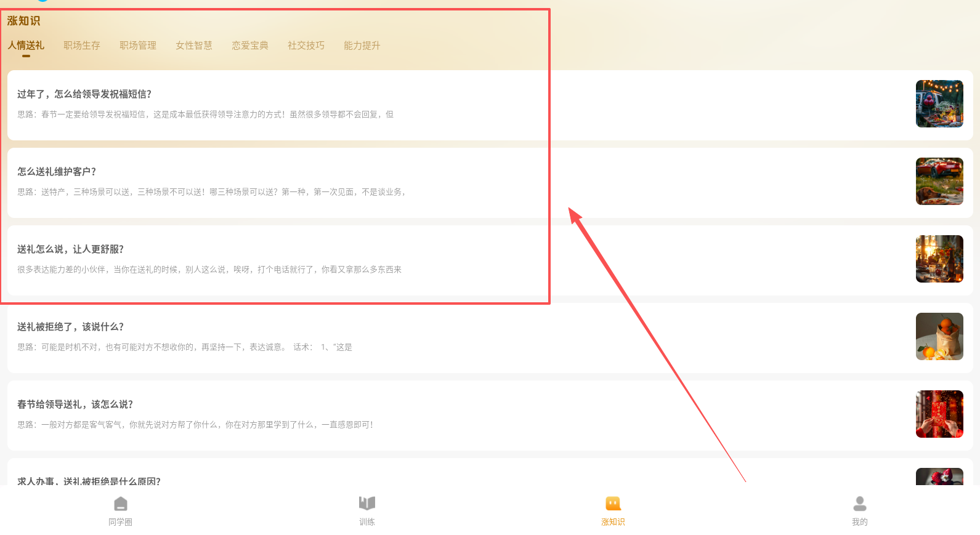Image resolution: width=980 pixels, height=535 pixels.
Task: Open the 同学圈 home icon
Action: (121, 504)
